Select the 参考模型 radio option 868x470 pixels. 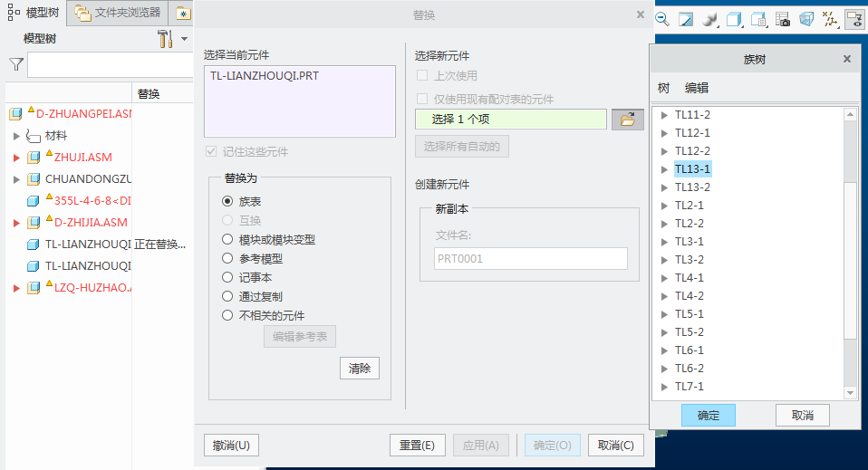(x=227, y=258)
